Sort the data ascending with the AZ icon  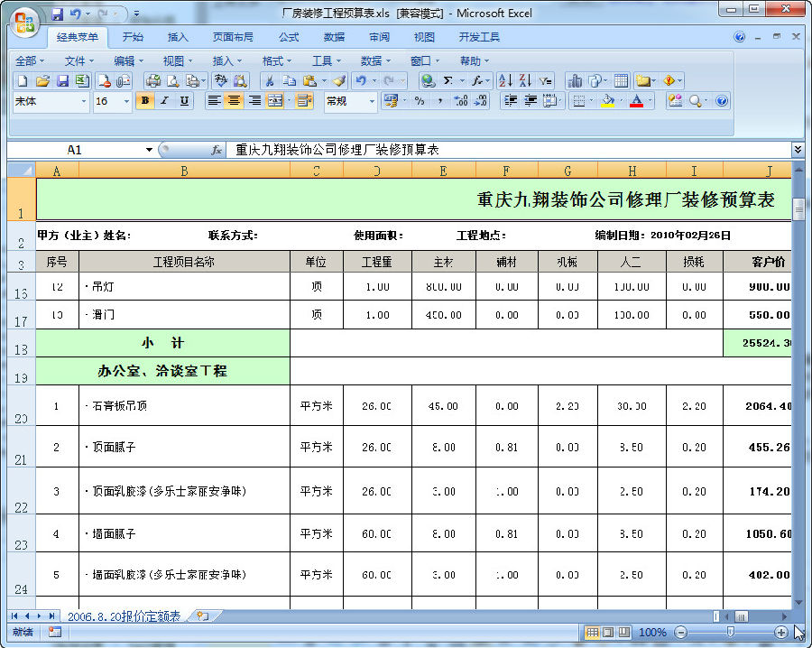pos(504,80)
